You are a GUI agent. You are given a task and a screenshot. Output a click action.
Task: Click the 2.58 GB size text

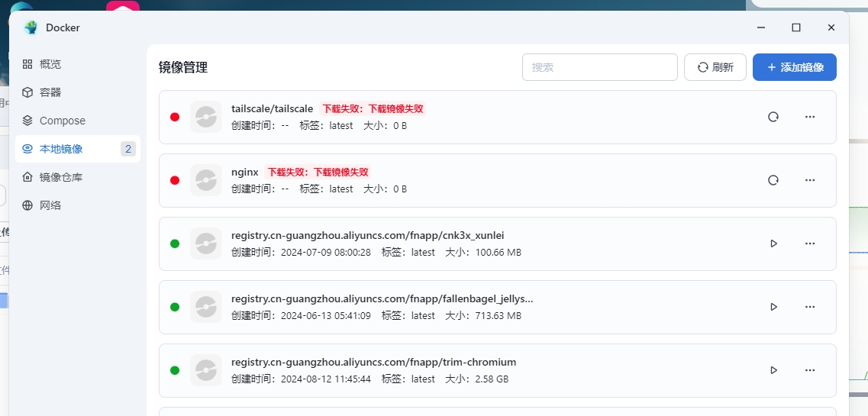[x=492, y=379]
